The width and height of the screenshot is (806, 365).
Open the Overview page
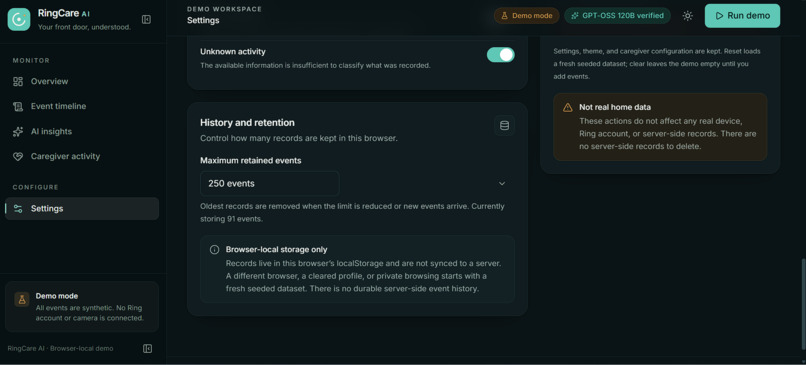[82, 81]
